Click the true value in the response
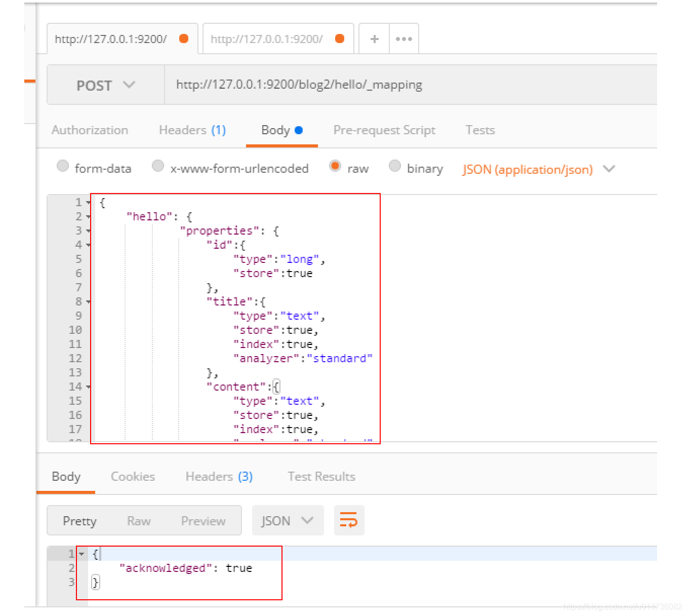Viewport: 687px width, 616px height. [x=238, y=568]
